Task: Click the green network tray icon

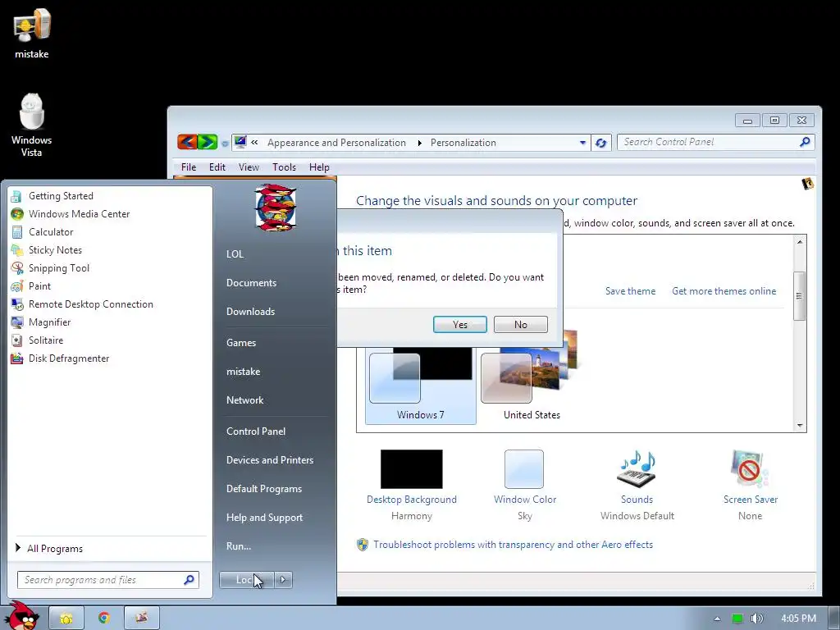Action: tap(737, 619)
